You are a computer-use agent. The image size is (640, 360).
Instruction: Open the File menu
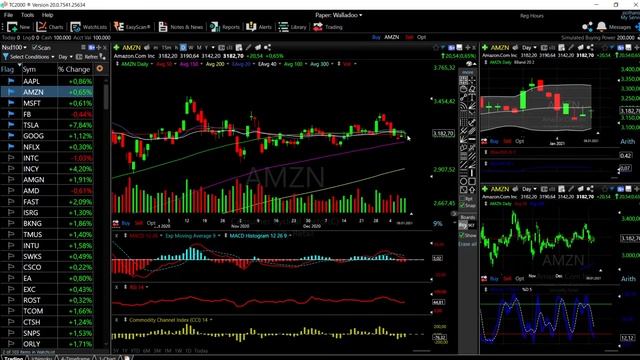pos(8,15)
